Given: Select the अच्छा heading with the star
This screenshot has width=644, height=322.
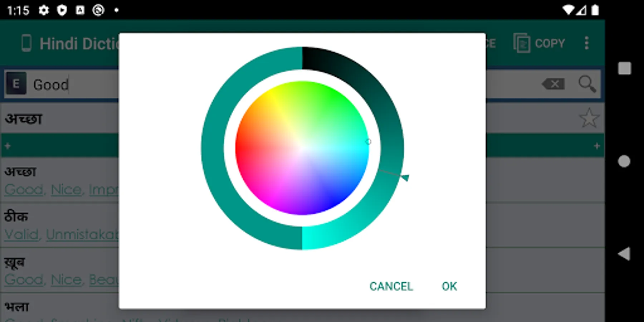Looking at the screenshot, I should [x=24, y=119].
